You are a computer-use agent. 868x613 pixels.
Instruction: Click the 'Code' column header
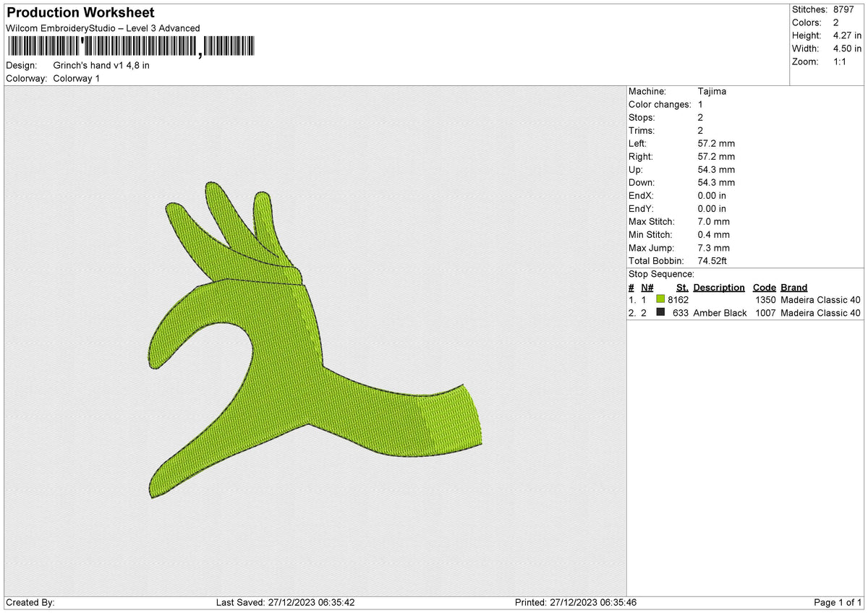coord(764,287)
